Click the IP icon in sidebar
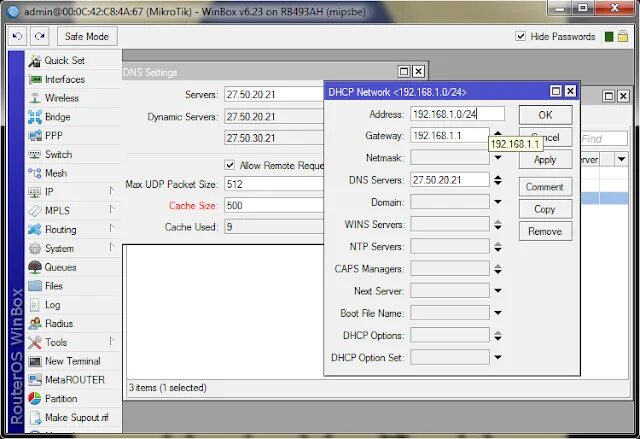 point(35,192)
